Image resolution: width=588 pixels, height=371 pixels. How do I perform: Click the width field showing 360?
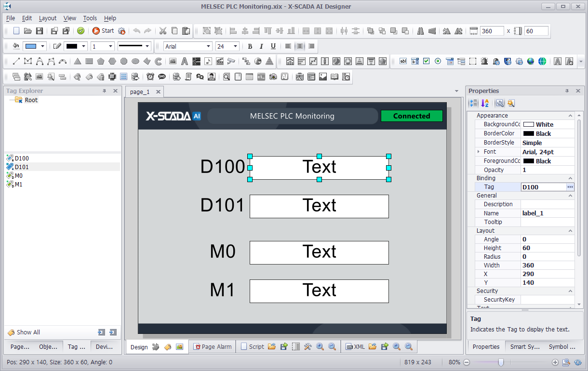[x=492, y=31]
